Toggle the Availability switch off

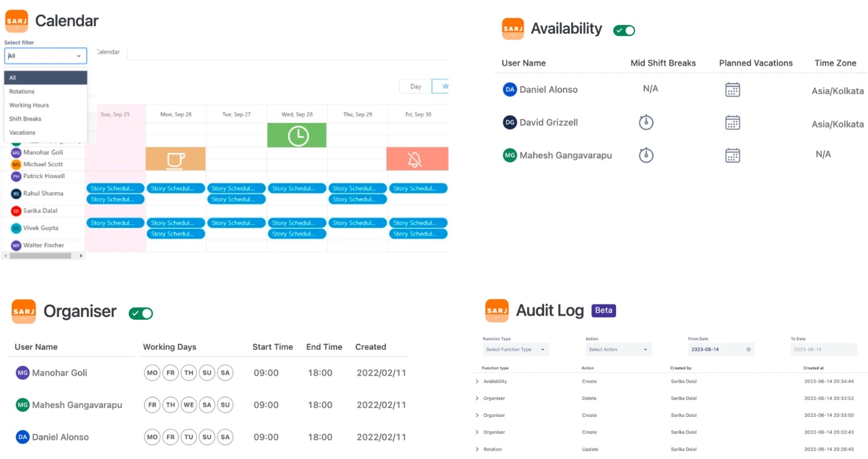tap(624, 31)
